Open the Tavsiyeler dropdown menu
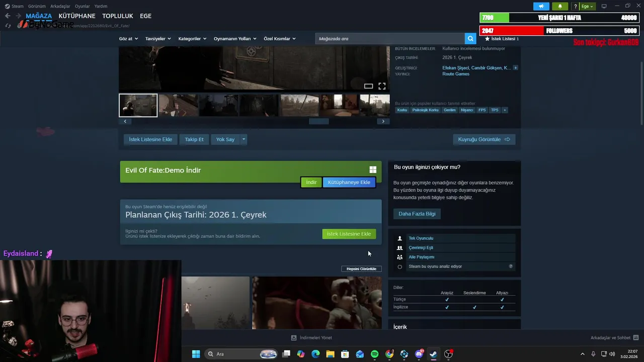 [x=158, y=39]
